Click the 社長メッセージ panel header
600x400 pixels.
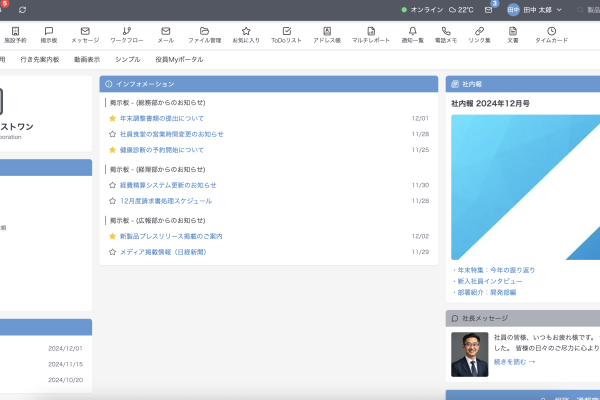coord(523,318)
